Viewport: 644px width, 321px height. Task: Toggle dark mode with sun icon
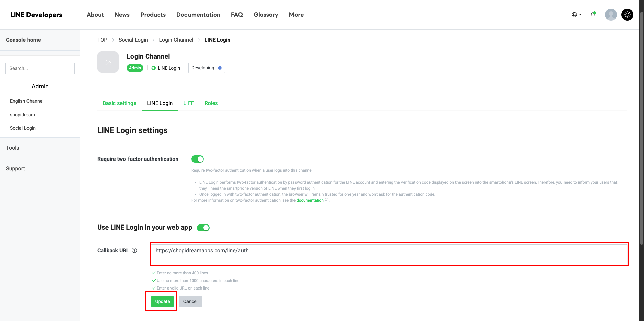627,15
